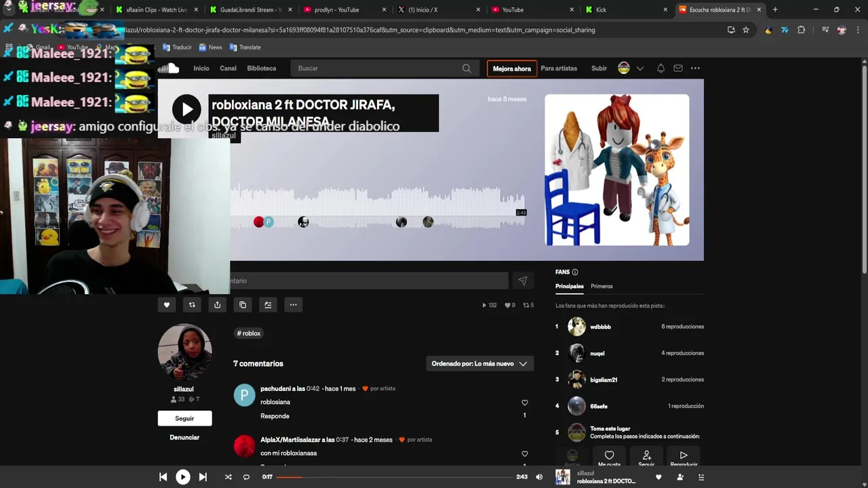Like the AlplaX/Martiisalazar comment

click(x=524, y=454)
